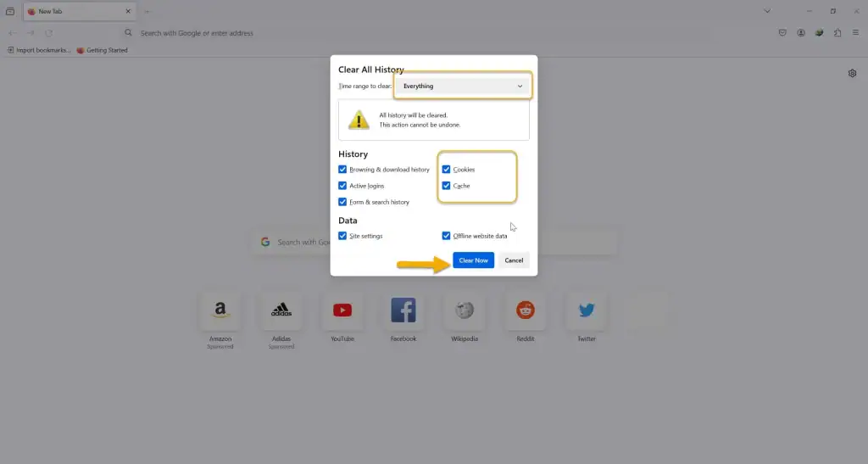Click the Getting Started bookmark
This screenshot has width=868, height=464.
103,50
